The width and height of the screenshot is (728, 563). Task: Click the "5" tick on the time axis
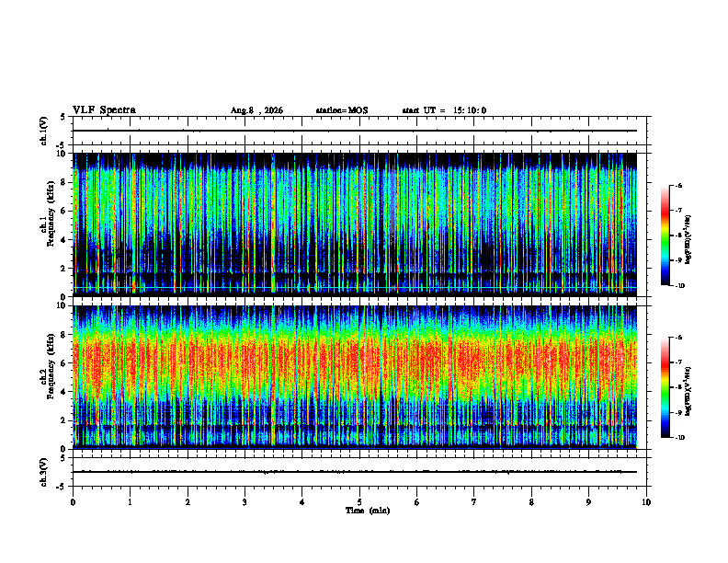click(x=359, y=502)
